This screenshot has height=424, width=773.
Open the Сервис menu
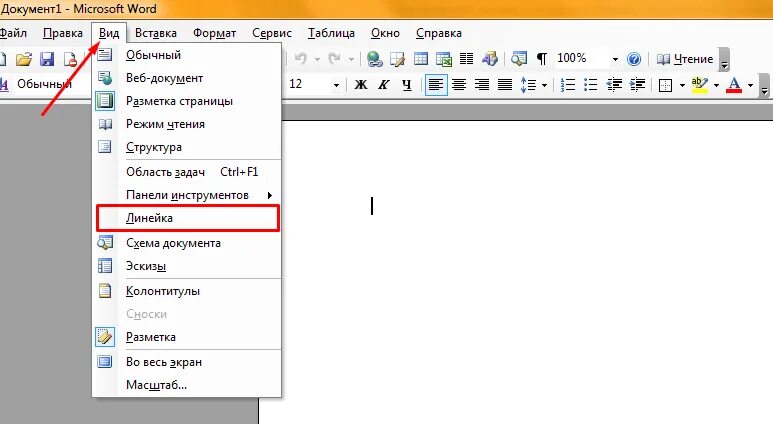tap(272, 33)
